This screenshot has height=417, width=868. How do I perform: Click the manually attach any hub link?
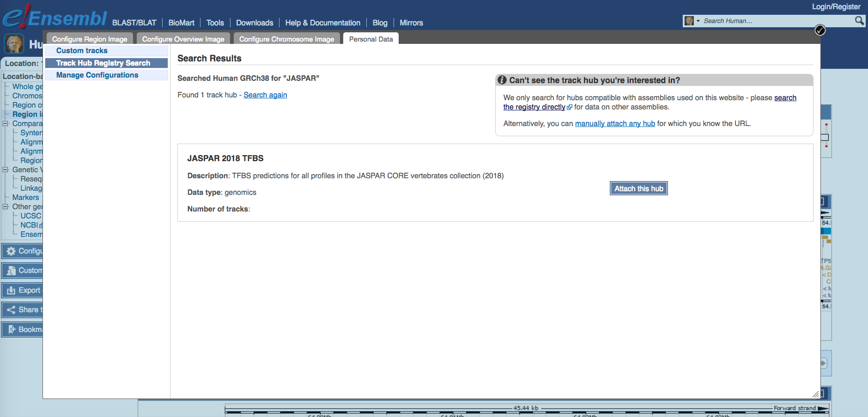point(615,124)
